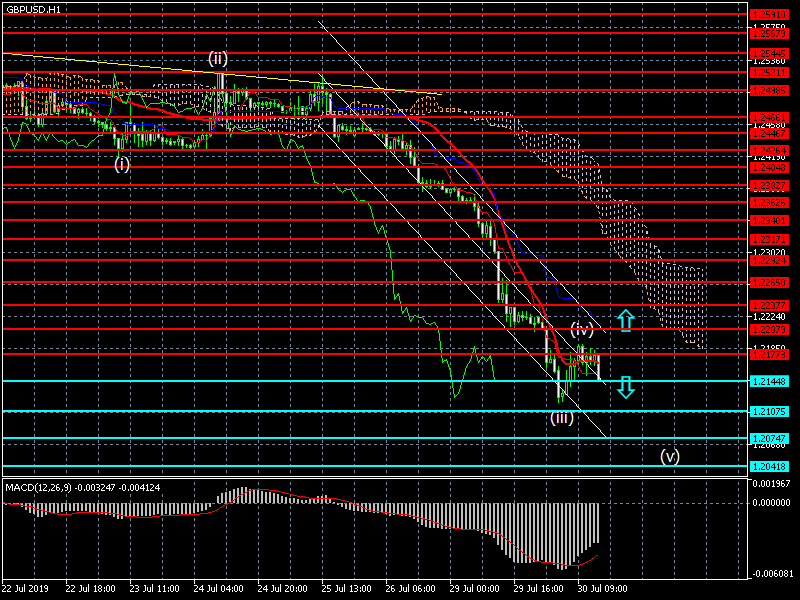
Task: Click the 1.25679 price level tag
Action: coord(769,34)
